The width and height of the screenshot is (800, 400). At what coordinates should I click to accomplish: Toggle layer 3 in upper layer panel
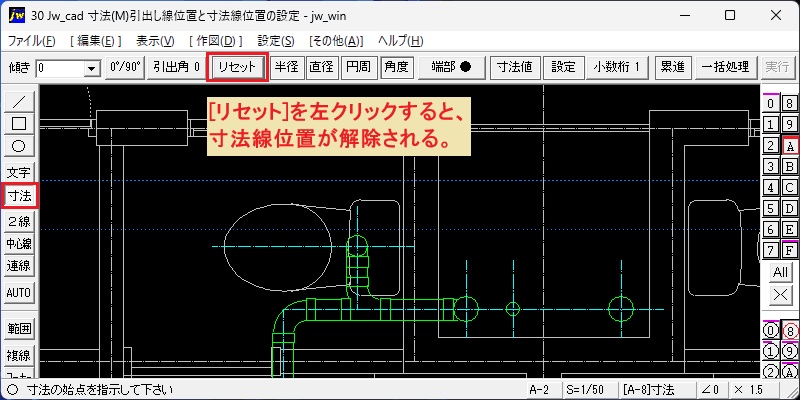pos(770,166)
